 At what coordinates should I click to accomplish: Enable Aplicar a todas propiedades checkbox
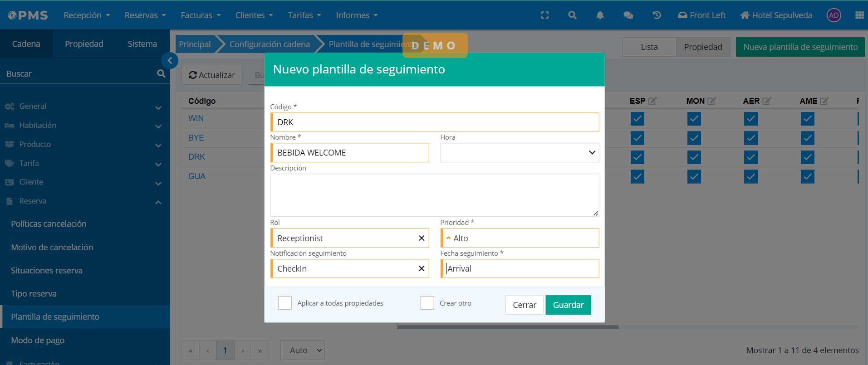[x=285, y=303]
